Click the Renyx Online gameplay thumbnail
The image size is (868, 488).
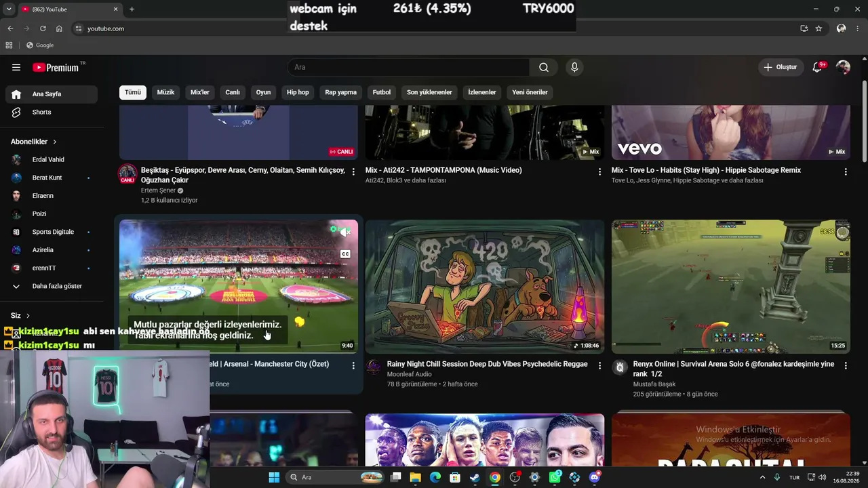(x=731, y=287)
